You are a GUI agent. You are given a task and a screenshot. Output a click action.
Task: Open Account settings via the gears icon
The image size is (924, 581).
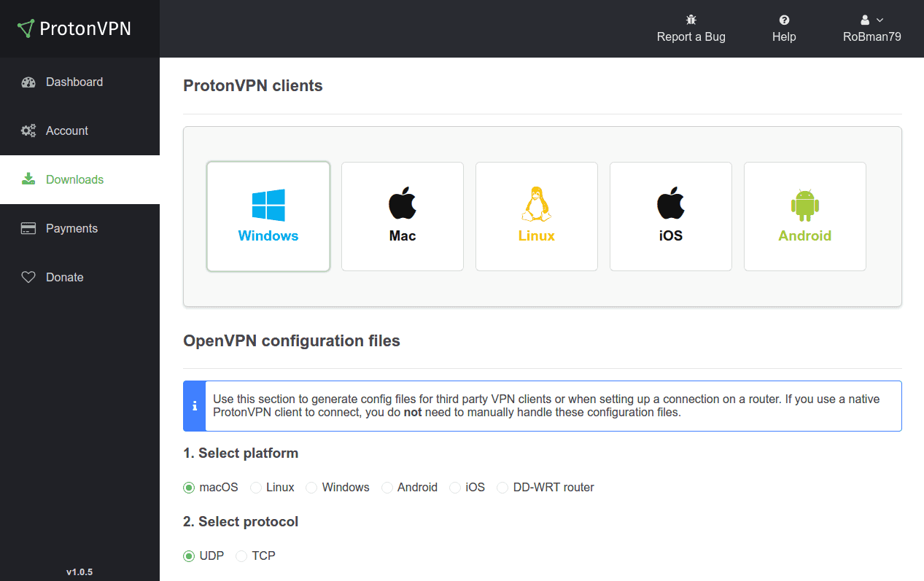[28, 130]
